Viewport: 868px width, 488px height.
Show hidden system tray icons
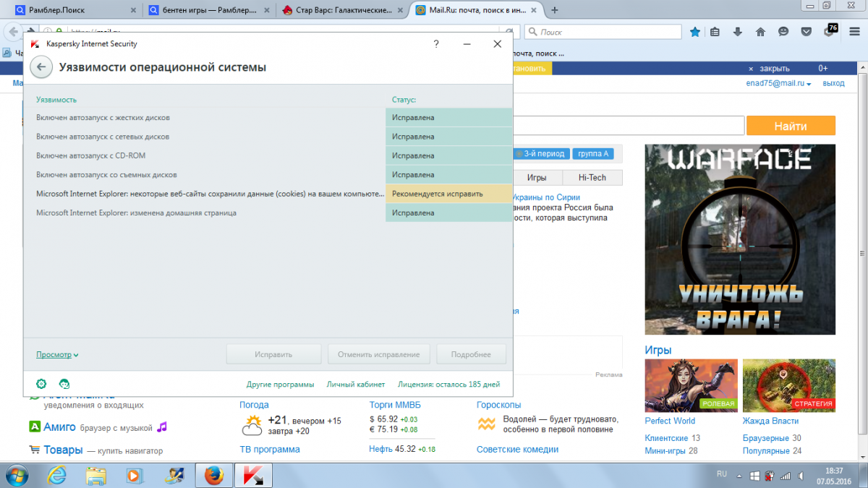pos(739,475)
